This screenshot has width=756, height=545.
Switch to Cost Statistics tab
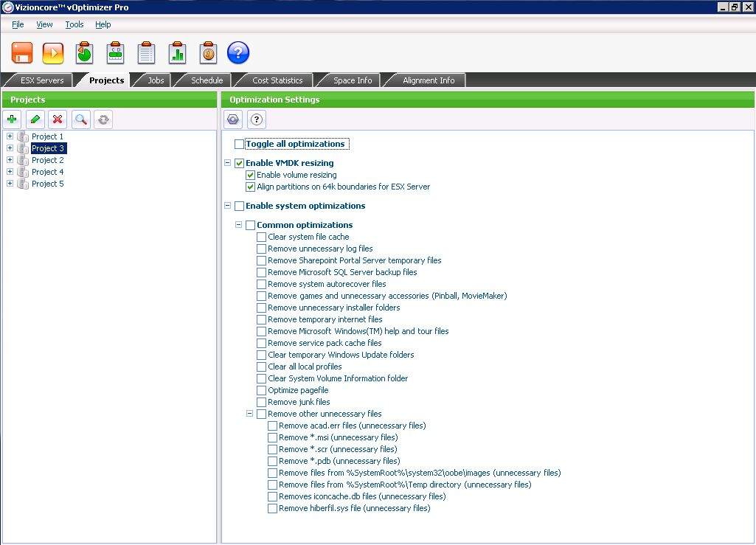[x=278, y=80]
